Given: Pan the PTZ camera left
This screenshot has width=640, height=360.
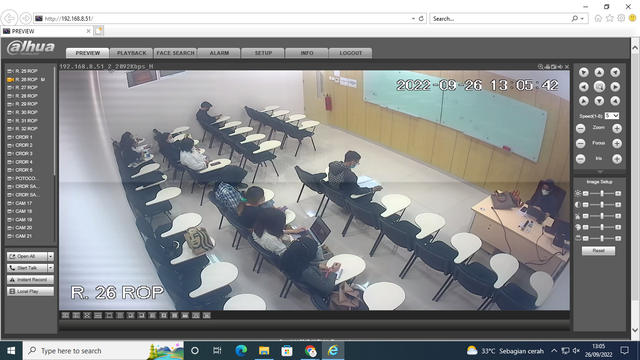Looking at the screenshot, I should pos(584,87).
